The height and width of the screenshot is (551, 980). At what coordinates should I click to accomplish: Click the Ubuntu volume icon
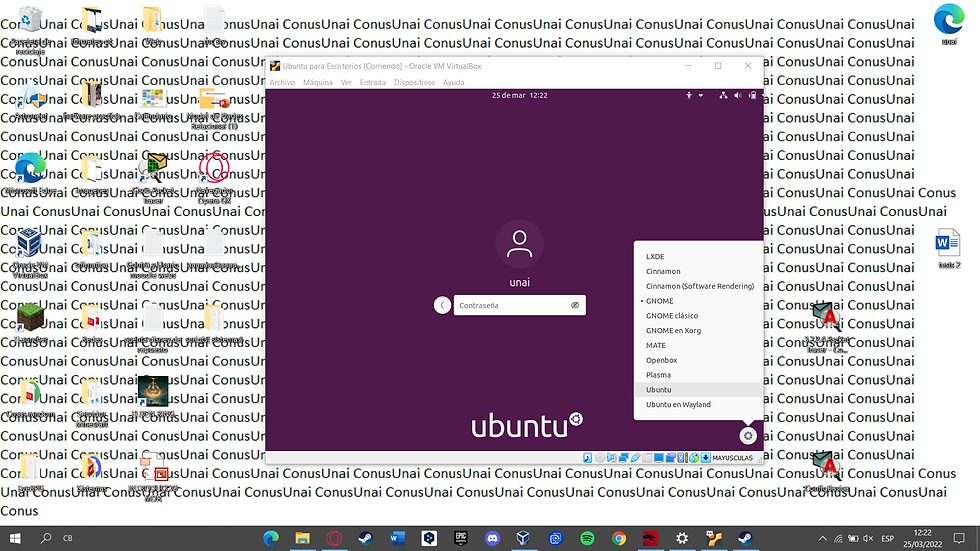click(738, 96)
